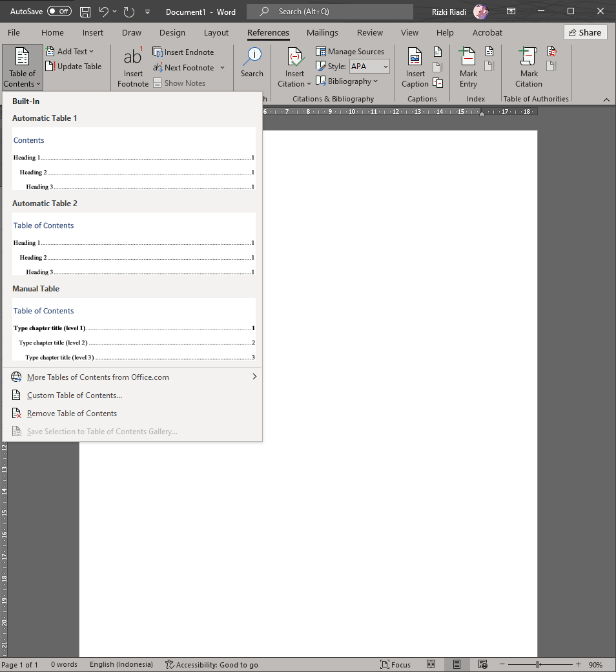This screenshot has height=672, width=616.
Task: Click the Share button
Action: [x=585, y=32]
